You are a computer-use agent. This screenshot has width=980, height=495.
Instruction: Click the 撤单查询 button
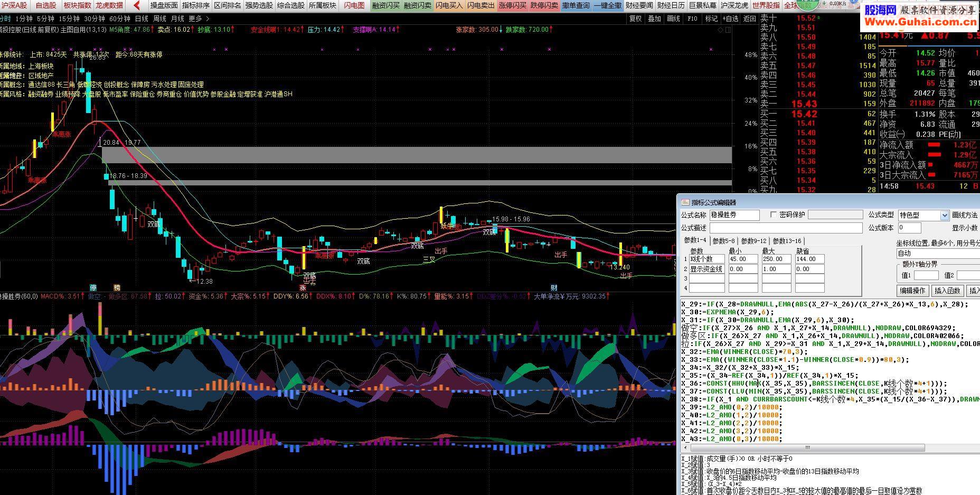click(x=576, y=5)
